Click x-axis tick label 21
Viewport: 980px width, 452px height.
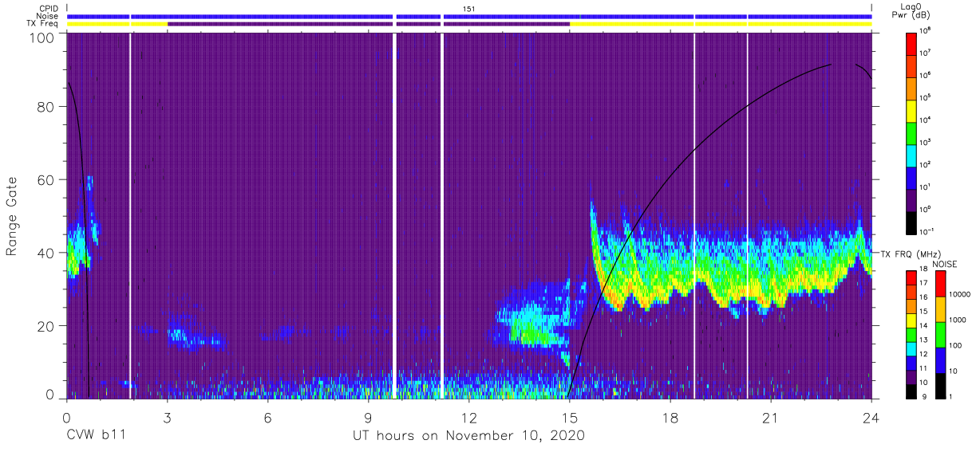(770, 419)
